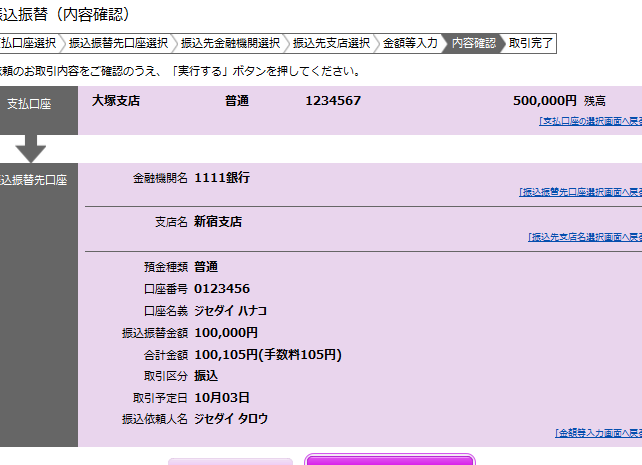Select the 振込振替先口座選択 step
Screen dimensions: 642x465
[118, 43]
